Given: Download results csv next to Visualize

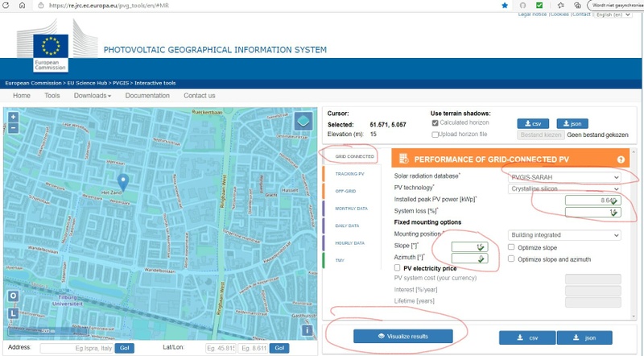Looking at the screenshot, I should tap(527, 338).
